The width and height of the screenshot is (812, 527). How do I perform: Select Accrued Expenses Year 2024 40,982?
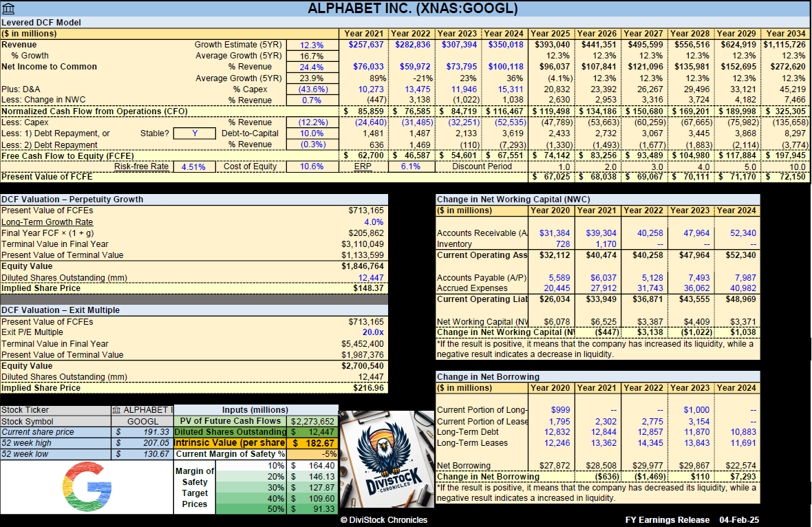pos(743,288)
